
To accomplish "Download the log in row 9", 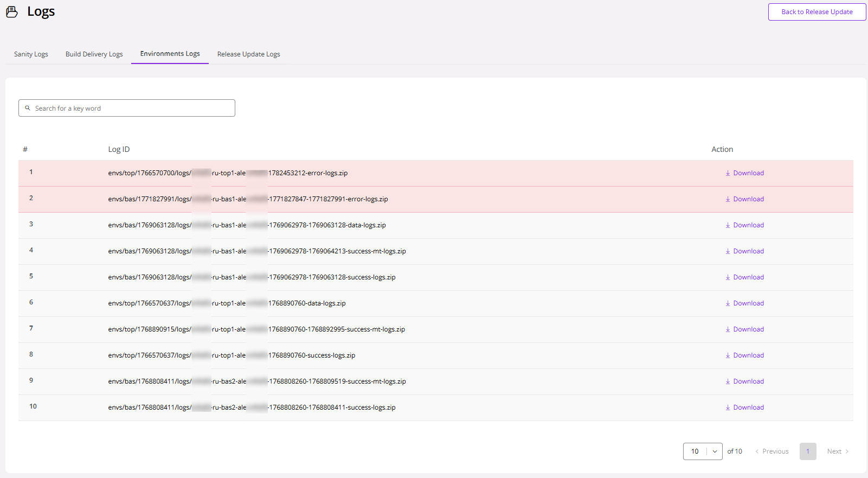I will coord(744,381).
